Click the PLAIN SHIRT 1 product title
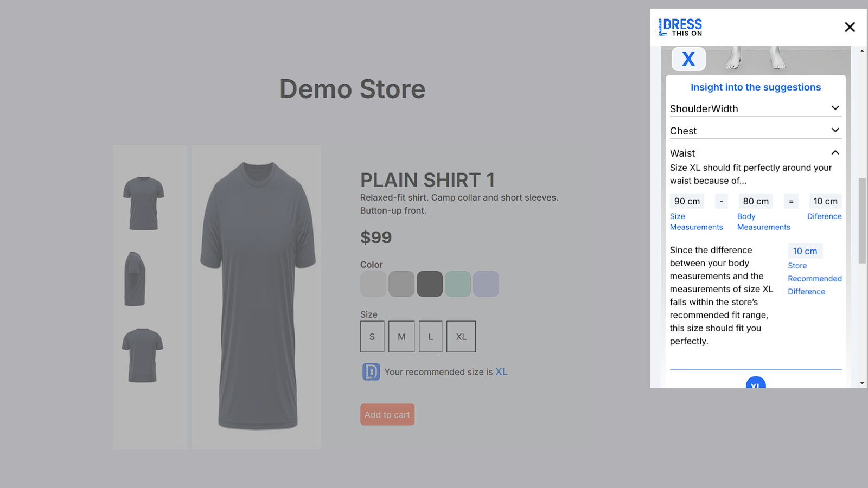 point(427,180)
